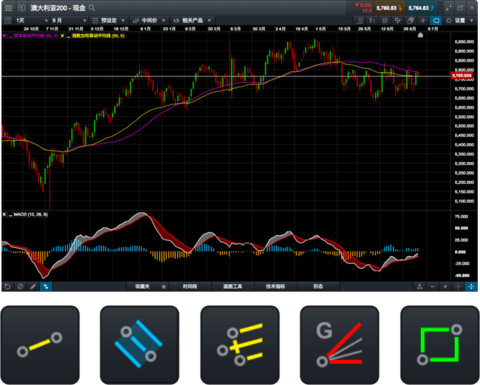Select the pencil drawing icon in bottom bar
Screen dimensions: 480x385
pyautogui.click(x=33, y=287)
